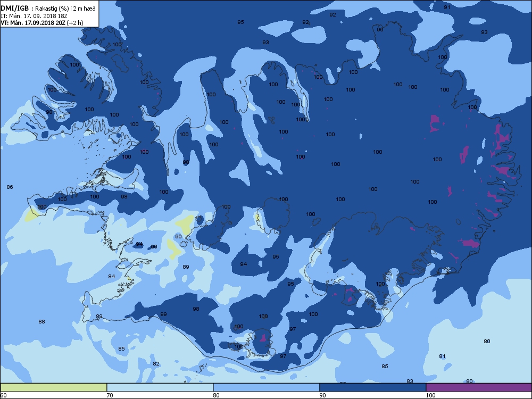Click the humidity value 88 on the map
This screenshot has width=532, height=399.
coord(41,321)
